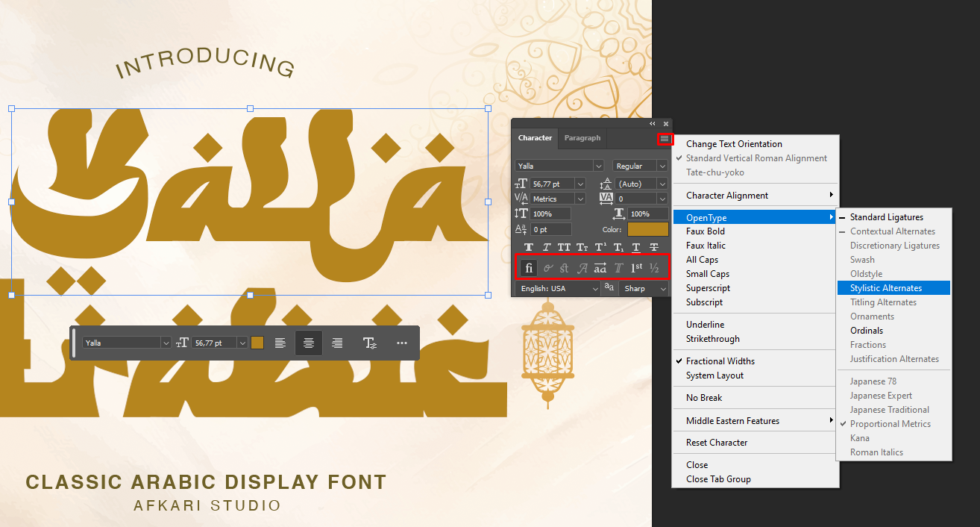
Task: Toggle Strikethrough button in Character panel
Action: (654, 247)
